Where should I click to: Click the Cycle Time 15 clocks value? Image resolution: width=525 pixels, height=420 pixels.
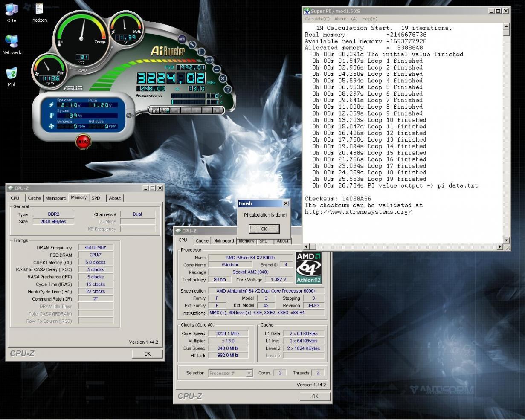95,284
